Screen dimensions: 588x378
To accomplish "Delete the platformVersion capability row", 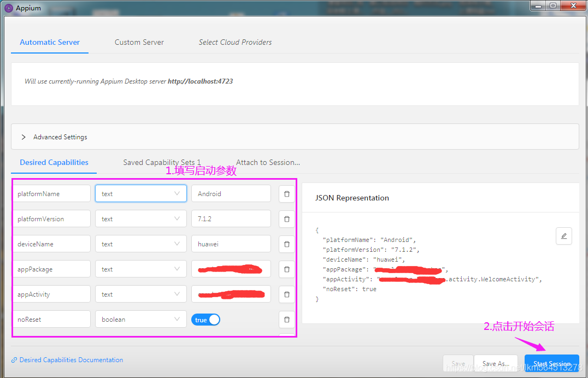I will coord(287,219).
